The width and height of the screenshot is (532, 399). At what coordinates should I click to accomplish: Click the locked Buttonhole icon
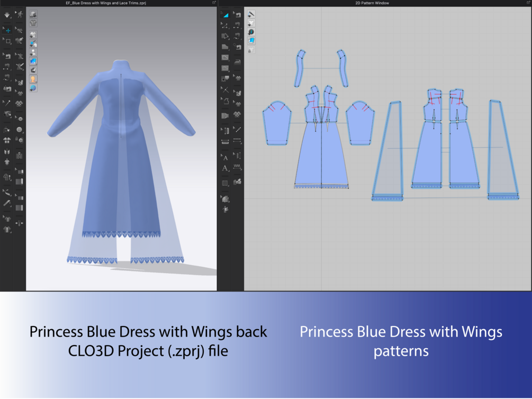[20, 140]
